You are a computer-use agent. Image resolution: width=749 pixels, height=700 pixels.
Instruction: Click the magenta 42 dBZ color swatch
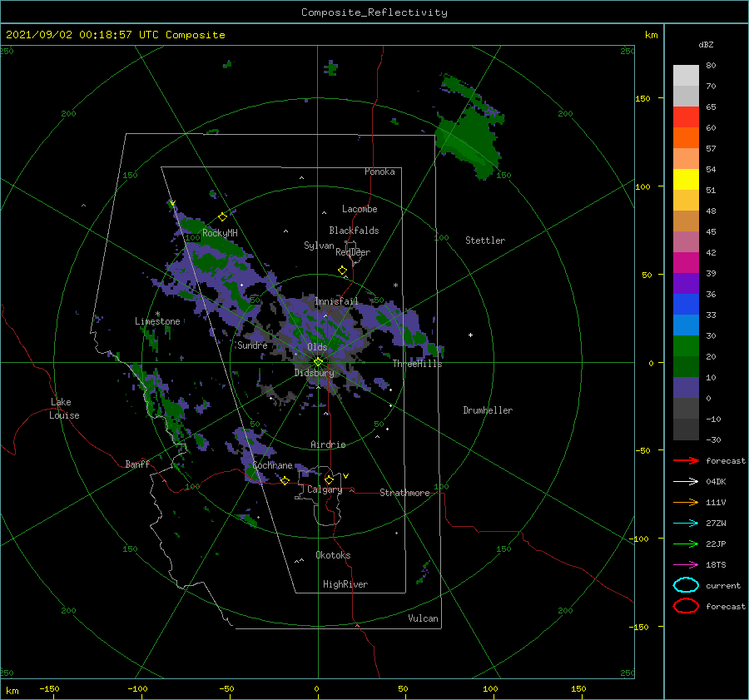pyautogui.click(x=686, y=262)
